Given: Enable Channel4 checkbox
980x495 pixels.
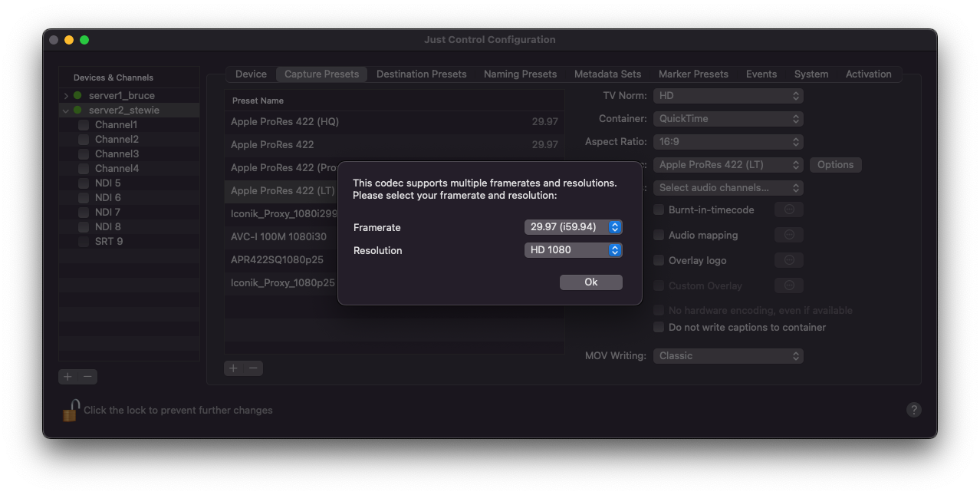Looking at the screenshot, I should click(84, 169).
